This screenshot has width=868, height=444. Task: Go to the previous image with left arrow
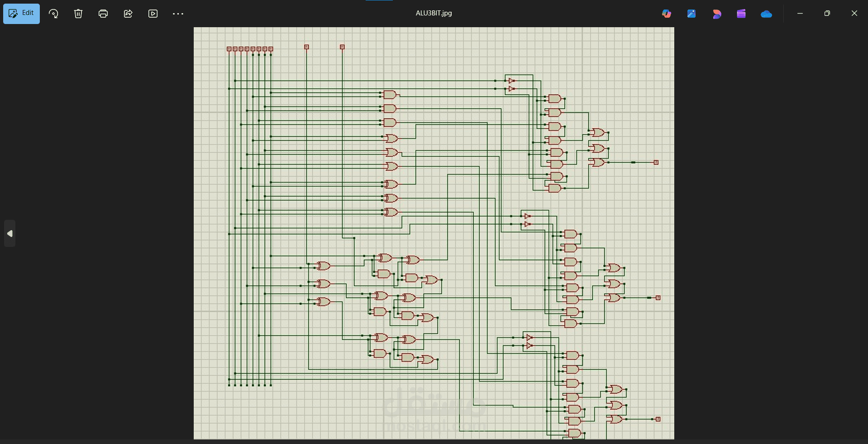10,233
